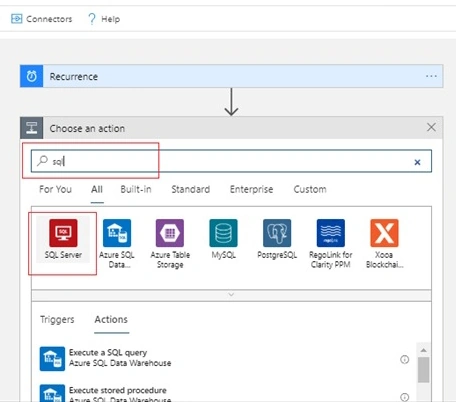The width and height of the screenshot is (456, 402).
Task: Click the Recurrence alarm clock icon
Action: (32, 76)
